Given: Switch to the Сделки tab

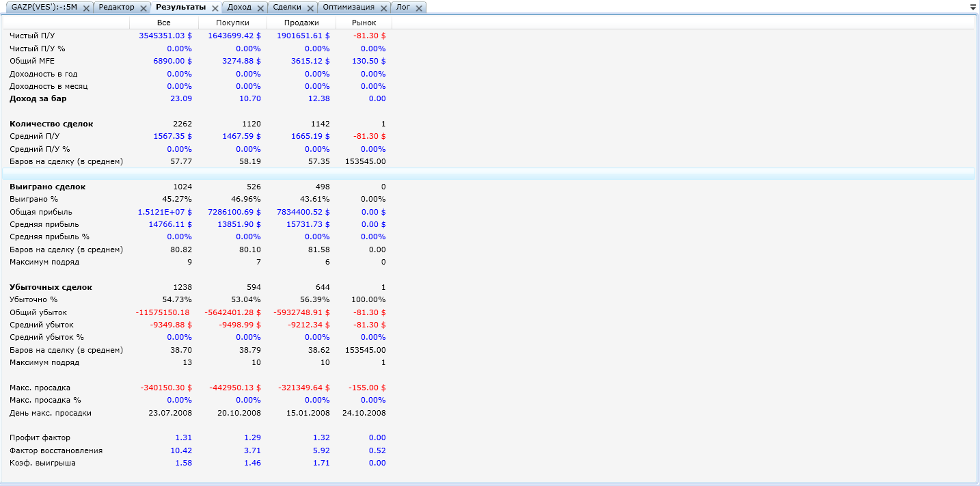Looking at the screenshot, I should [286, 8].
